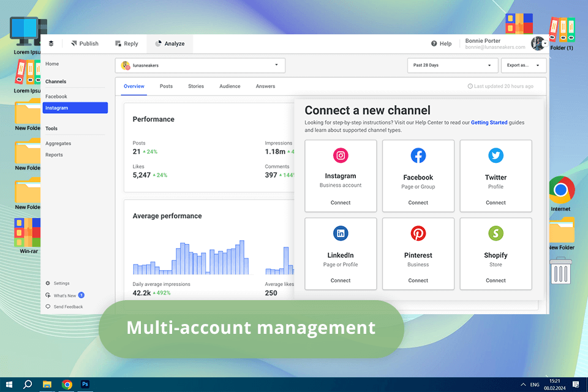
Task: Open Aggregates under Tools
Action: [x=58, y=143]
